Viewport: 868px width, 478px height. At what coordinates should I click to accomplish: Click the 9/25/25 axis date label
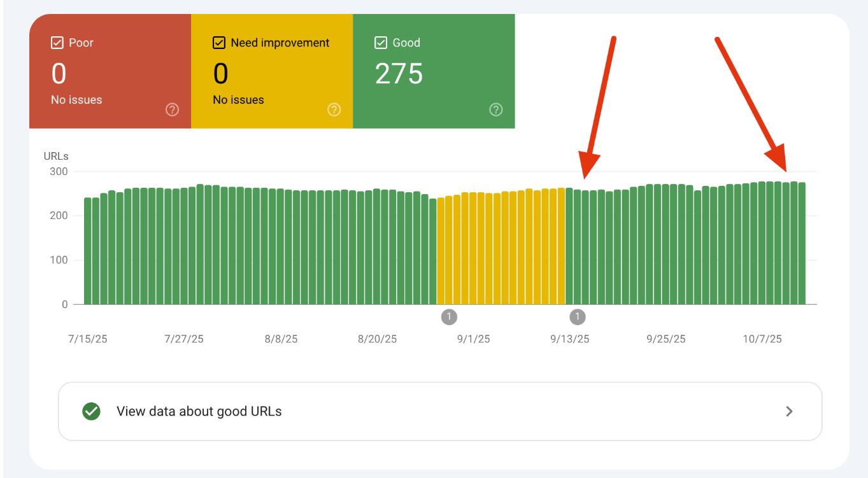pyautogui.click(x=666, y=339)
